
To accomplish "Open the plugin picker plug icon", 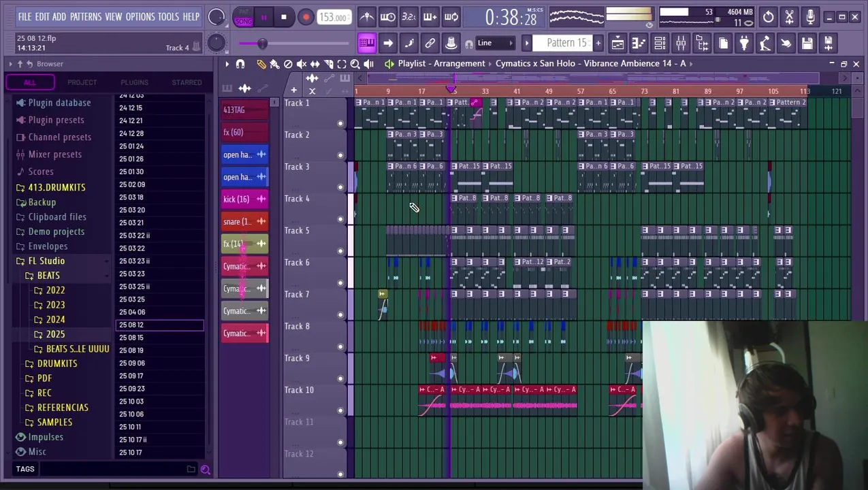I will pos(744,44).
